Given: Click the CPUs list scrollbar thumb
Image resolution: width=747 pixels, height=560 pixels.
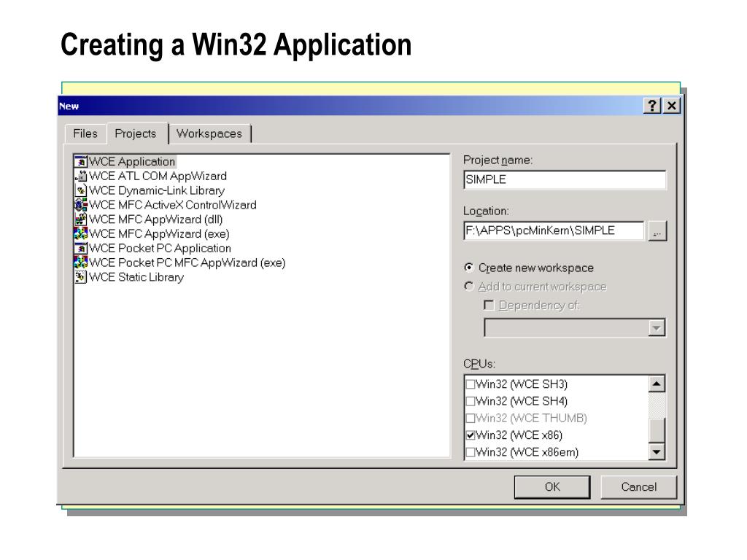Looking at the screenshot, I should (657, 430).
